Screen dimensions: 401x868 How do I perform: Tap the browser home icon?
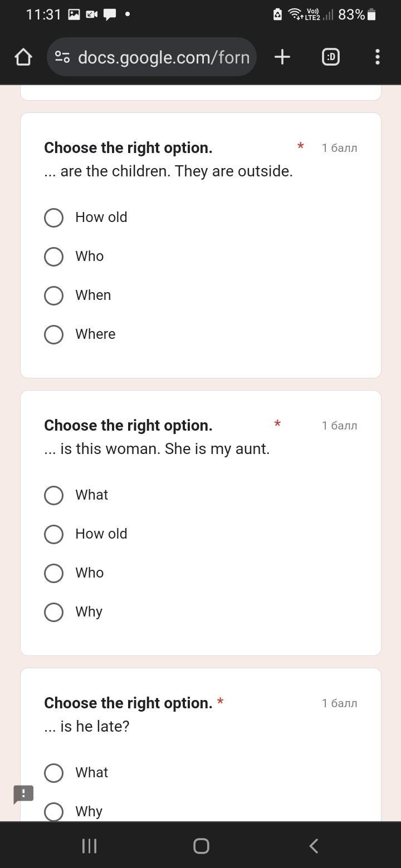point(23,57)
